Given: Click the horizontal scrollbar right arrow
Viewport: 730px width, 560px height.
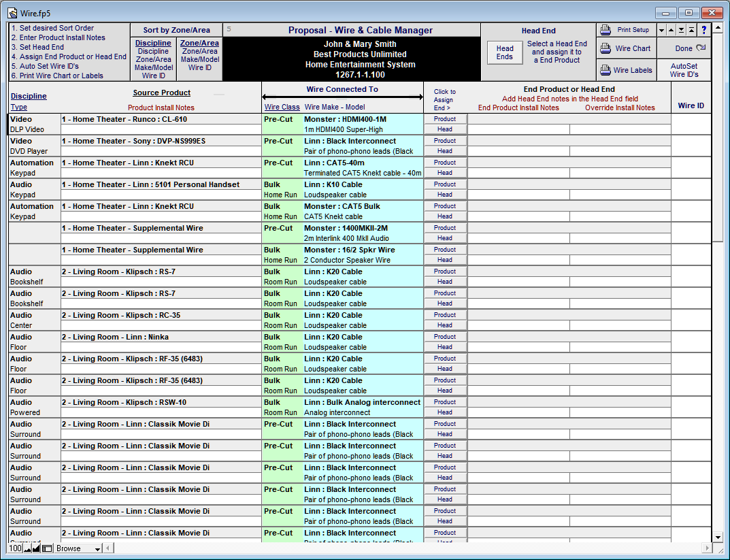Looking at the screenshot, I should (x=707, y=548).
